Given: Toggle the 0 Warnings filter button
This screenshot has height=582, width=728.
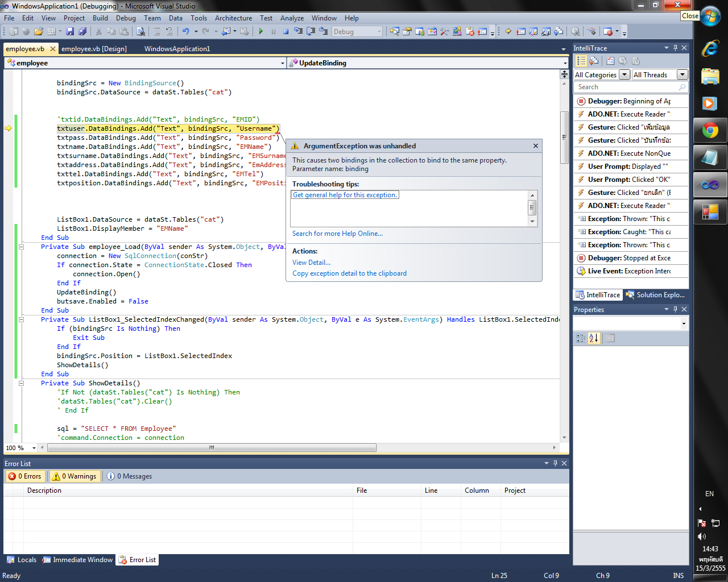Looking at the screenshot, I should tap(74, 476).
